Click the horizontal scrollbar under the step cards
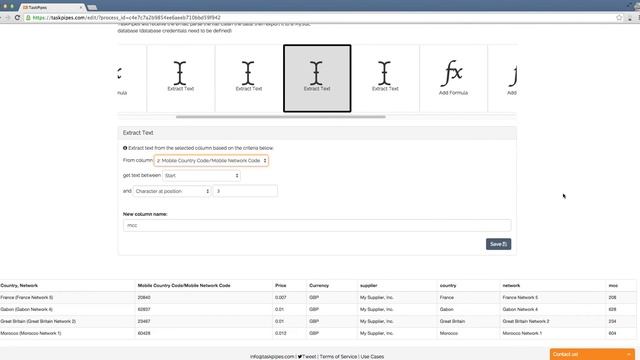 281,117
